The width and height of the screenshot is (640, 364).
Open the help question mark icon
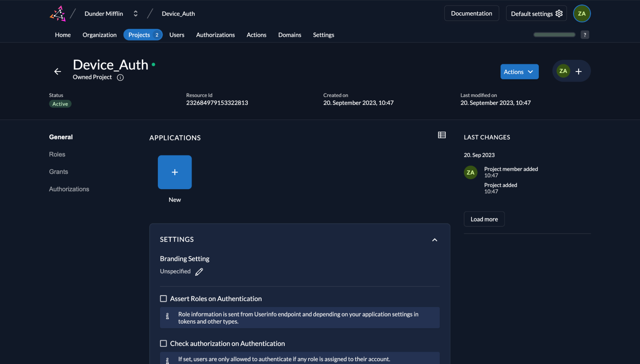tap(585, 35)
